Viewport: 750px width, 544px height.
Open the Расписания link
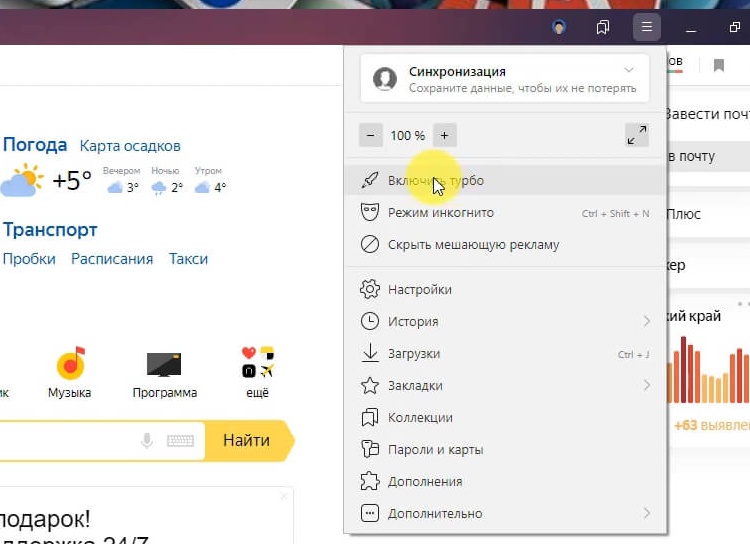pyautogui.click(x=112, y=259)
